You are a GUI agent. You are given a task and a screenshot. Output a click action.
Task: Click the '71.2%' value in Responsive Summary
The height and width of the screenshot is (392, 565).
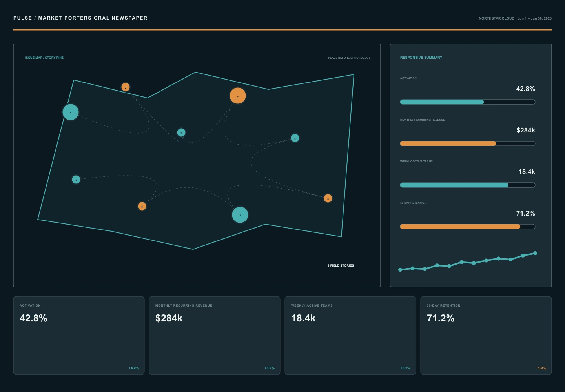525,213
